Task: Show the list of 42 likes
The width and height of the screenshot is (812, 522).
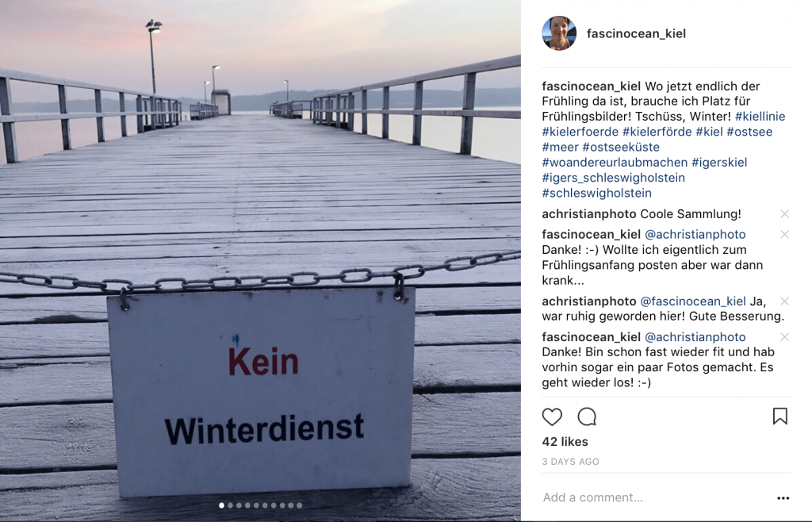Action: (x=565, y=442)
